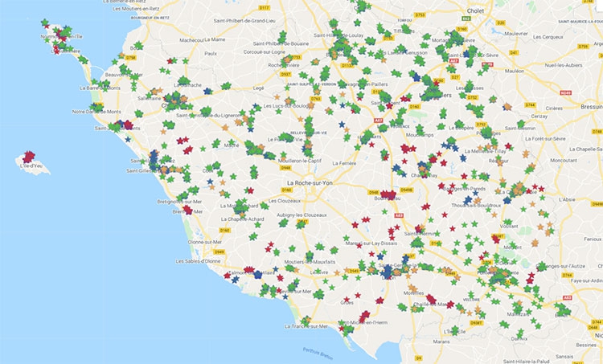This screenshot has width=603, height=364.
Task: Select the red star cluster at Bournezeau
Action: pyautogui.click(x=388, y=195)
